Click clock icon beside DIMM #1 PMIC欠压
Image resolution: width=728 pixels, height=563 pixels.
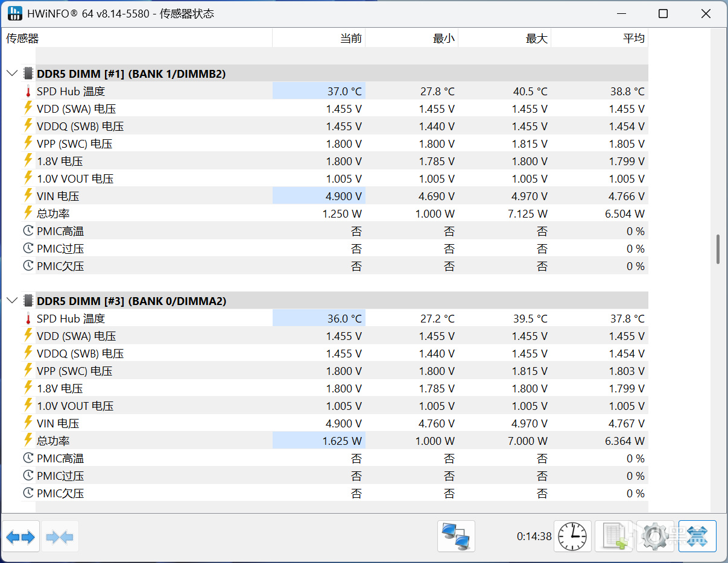click(28, 266)
